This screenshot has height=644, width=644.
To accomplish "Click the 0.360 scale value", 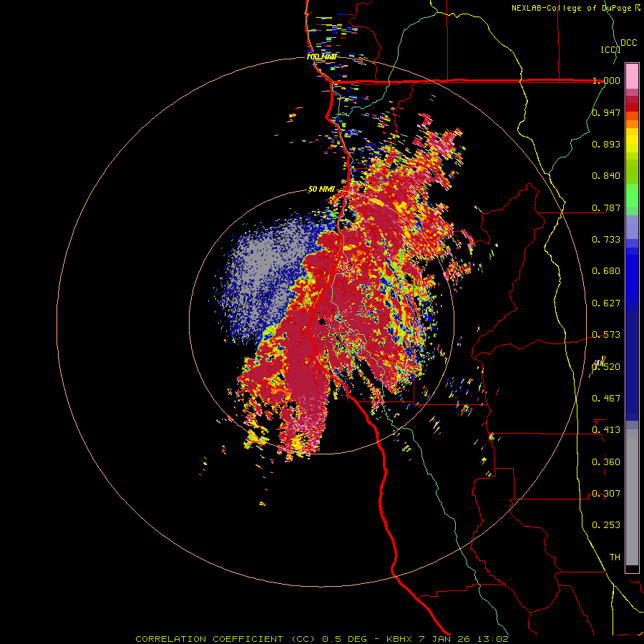I will click(606, 462).
